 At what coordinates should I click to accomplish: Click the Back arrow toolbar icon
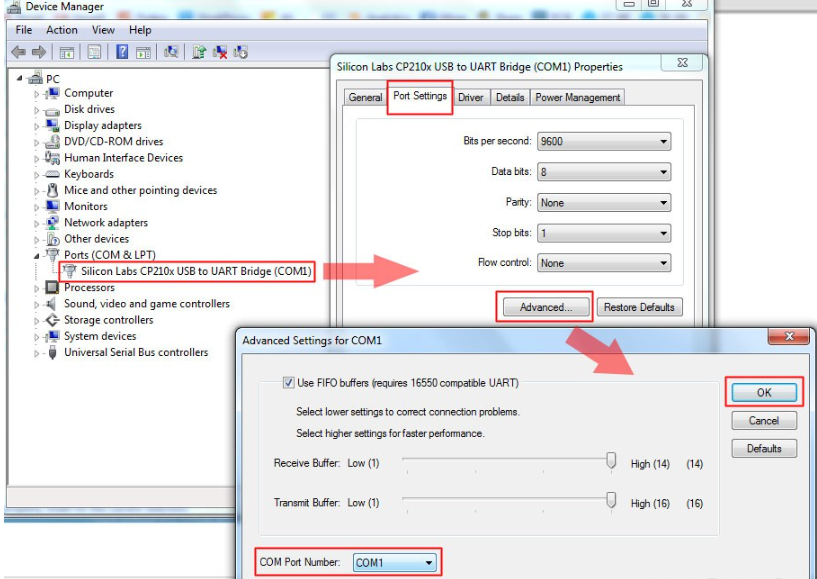pos(19,52)
